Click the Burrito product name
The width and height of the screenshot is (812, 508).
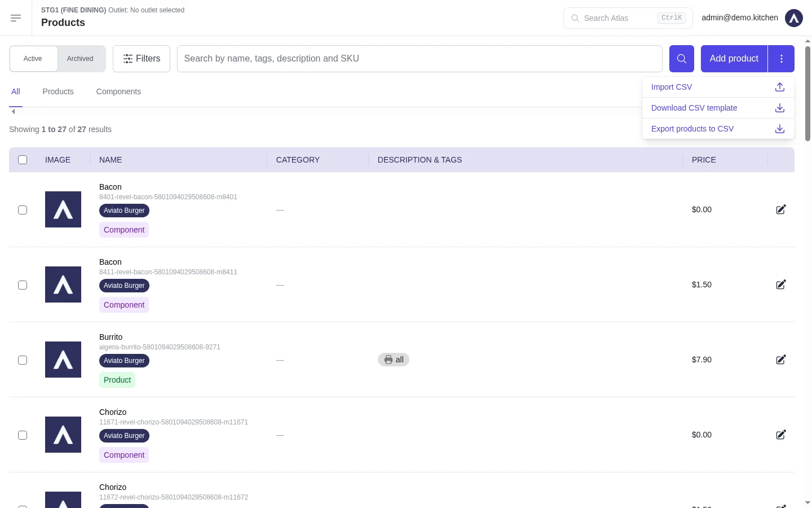pos(111,337)
